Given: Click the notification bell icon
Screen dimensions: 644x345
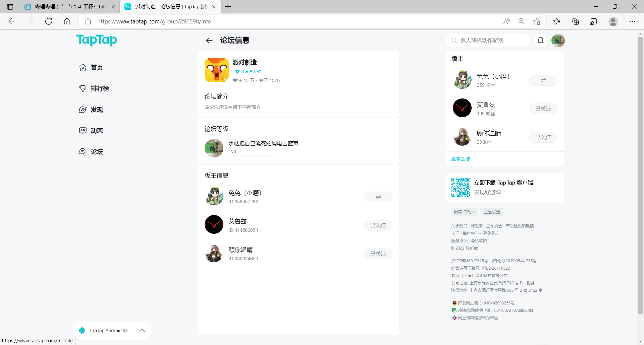Looking at the screenshot, I should tap(540, 41).
